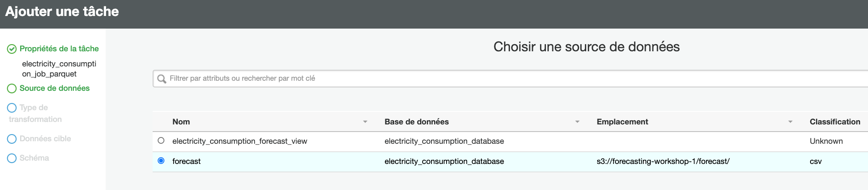Open the Emplacement column dropdown arrow
Image resolution: width=868 pixels, height=190 pixels.
coord(790,122)
